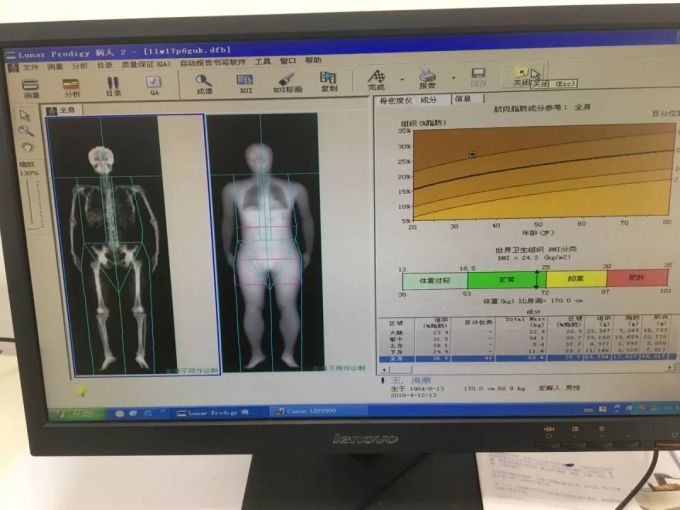680x510 pixels.
Task: Click the 完成 checkered-flag icon
Action: (376, 80)
